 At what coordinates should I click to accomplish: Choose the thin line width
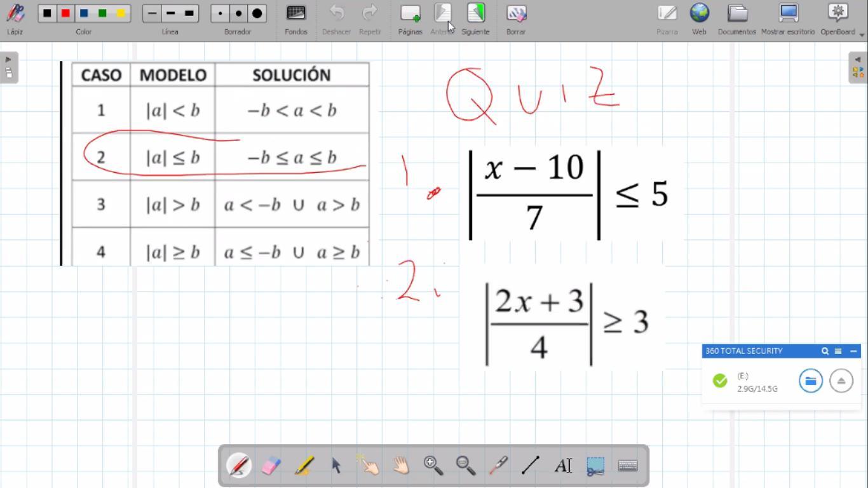point(152,13)
